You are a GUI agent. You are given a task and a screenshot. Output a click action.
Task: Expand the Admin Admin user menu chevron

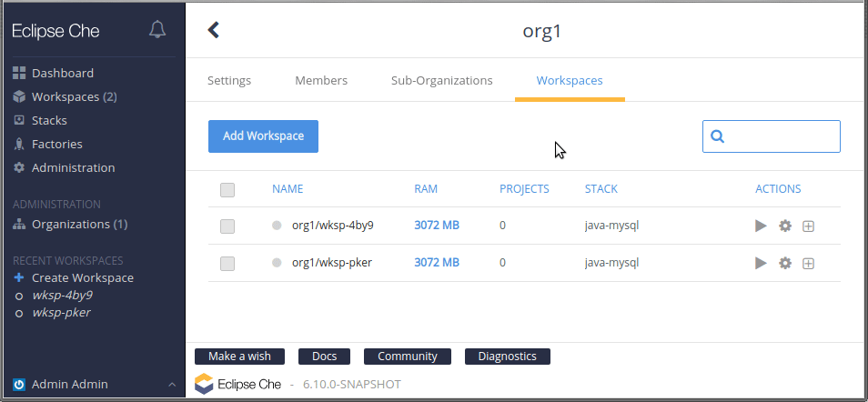[x=172, y=385]
